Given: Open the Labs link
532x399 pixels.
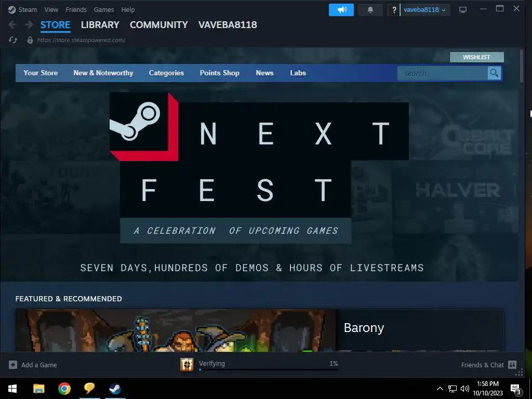Looking at the screenshot, I should point(298,73).
